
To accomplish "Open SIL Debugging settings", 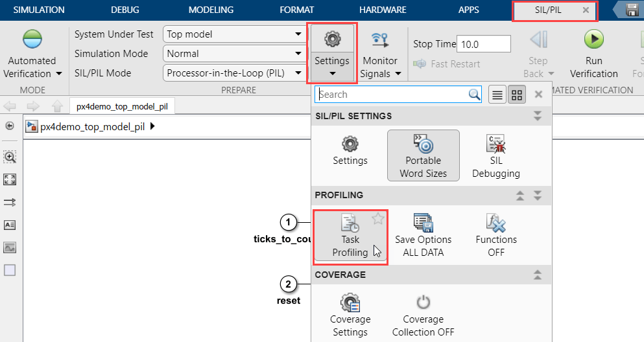I will tap(495, 155).
